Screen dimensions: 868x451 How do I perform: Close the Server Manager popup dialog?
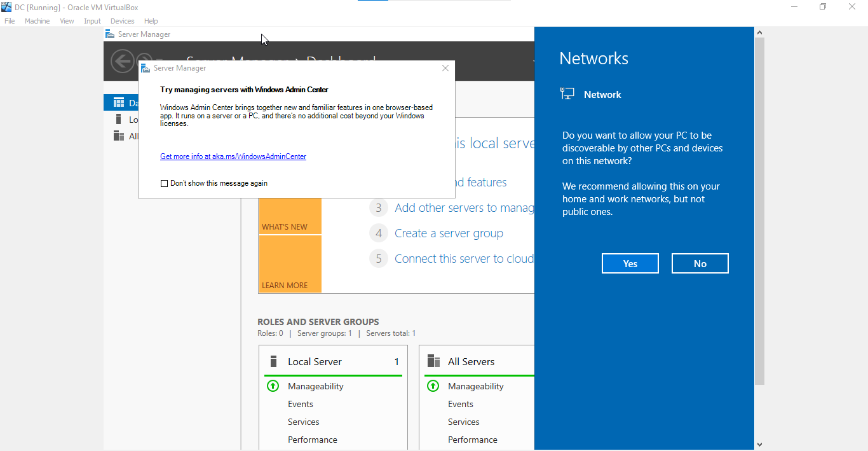[445, 68]
